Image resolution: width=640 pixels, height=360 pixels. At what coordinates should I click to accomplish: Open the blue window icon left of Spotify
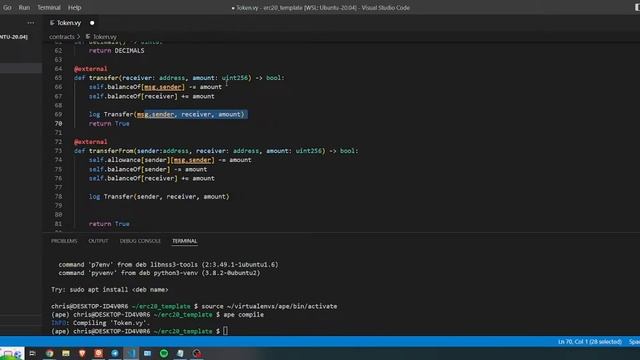coord(147,353)
